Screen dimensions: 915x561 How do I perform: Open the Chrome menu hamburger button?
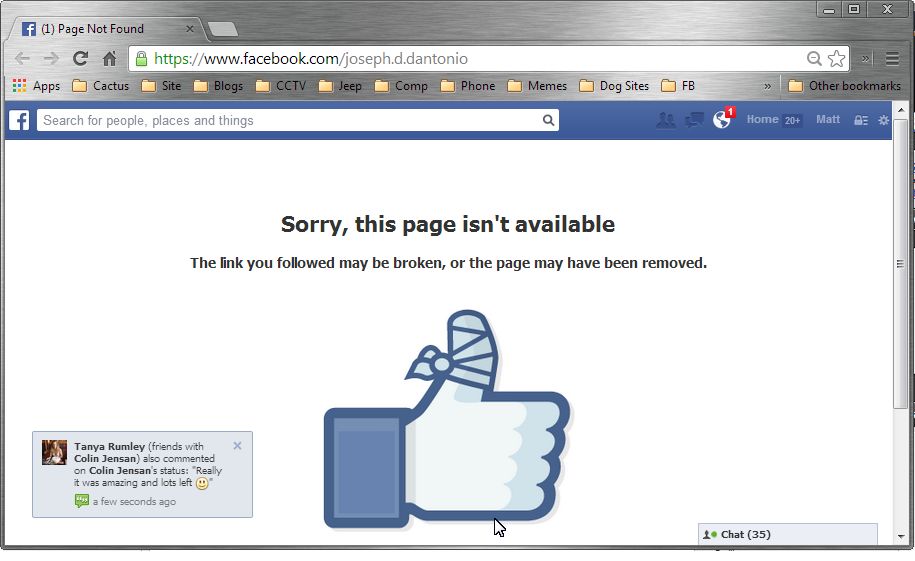(892, 58)
